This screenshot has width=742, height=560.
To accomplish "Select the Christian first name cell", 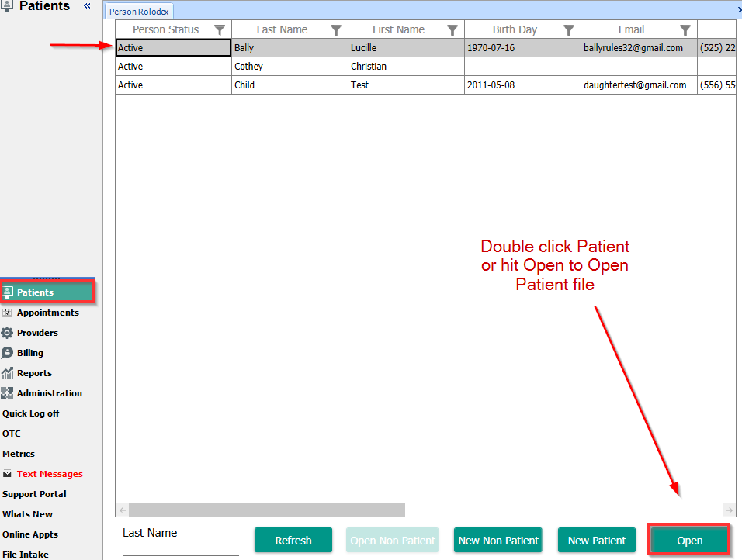I will click(406, 66).
